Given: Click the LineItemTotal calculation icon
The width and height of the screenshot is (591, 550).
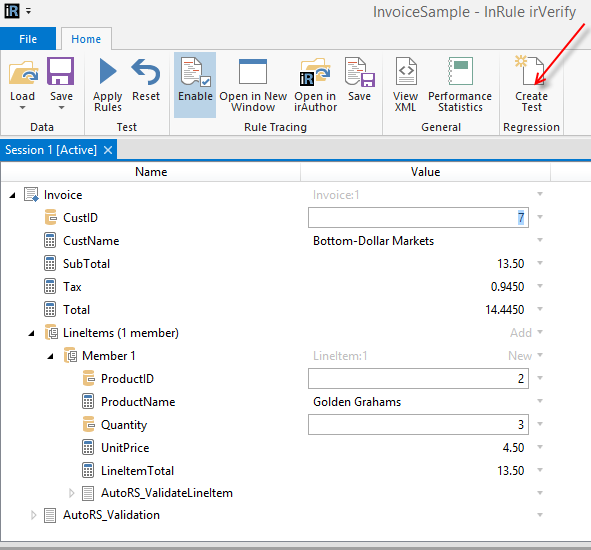Looking at the screenshot, I should pyautogui.click(x=88, y=470).
